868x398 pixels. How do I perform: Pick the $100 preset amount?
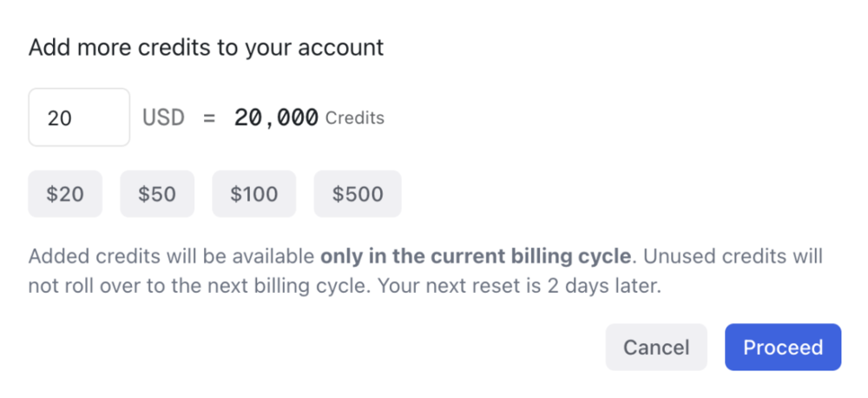point(254,194)
